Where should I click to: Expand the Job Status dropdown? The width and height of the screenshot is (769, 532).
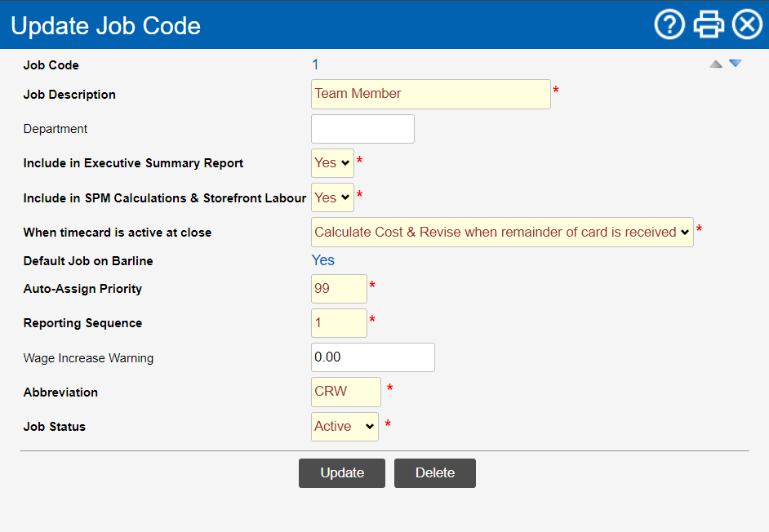coord(344,426)
